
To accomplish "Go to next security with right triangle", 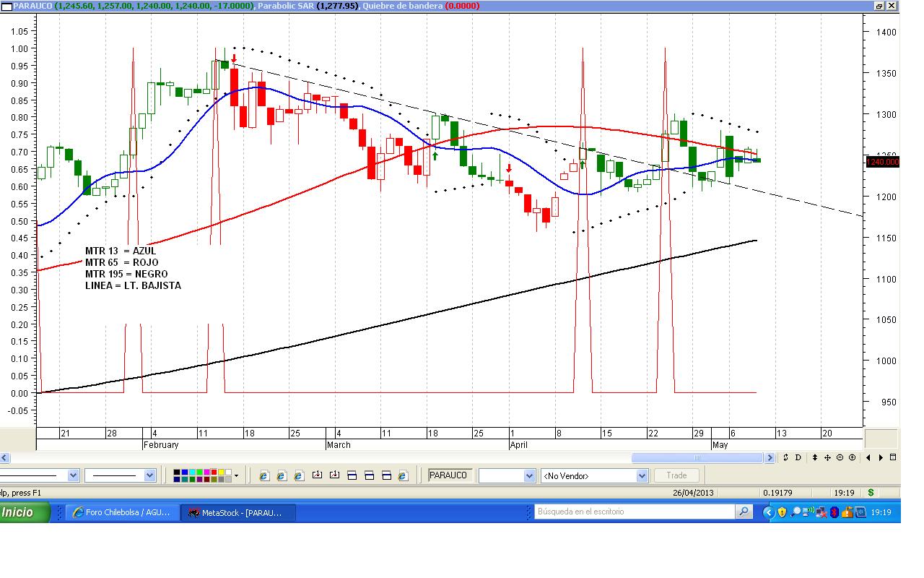I will [x=881, y=457].
